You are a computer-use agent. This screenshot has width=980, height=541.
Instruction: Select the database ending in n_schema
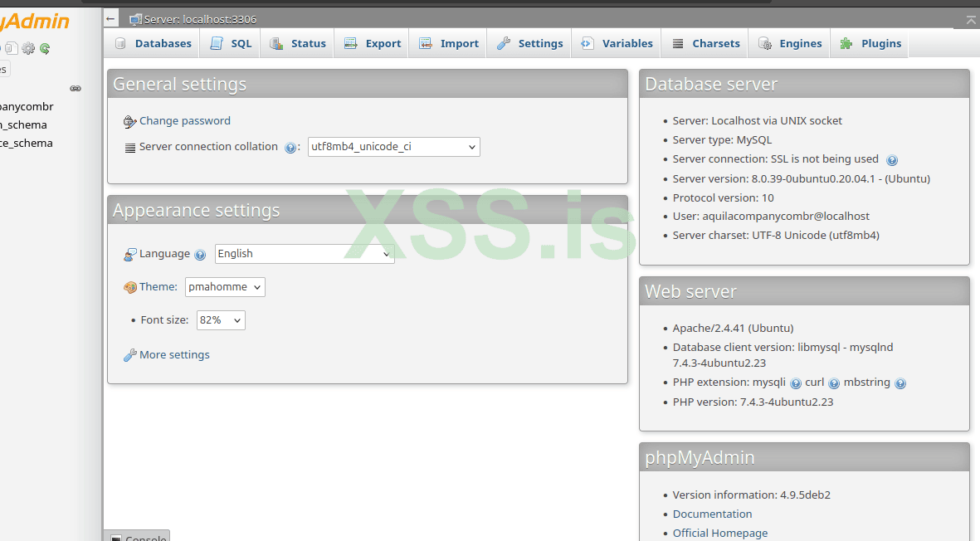click(x=23, y=125)
